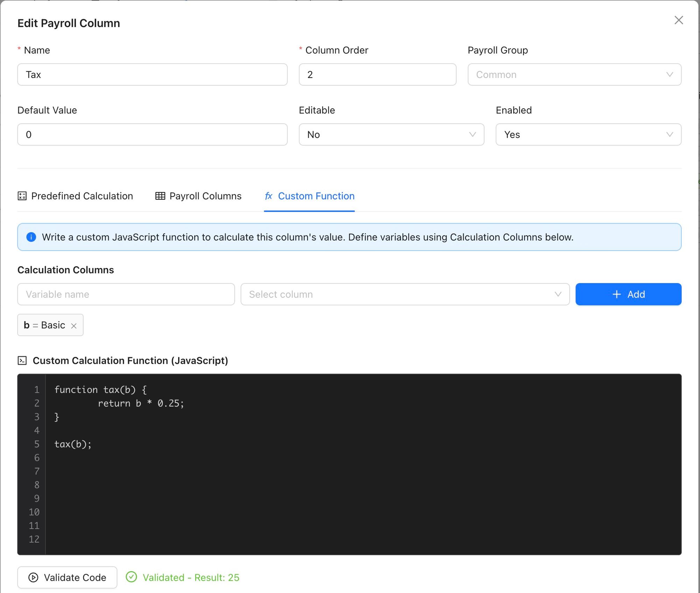The width and height of the screenshot is (700, 593).
Task: Click the Name field containing Tax
Action: tap(152, 75)
